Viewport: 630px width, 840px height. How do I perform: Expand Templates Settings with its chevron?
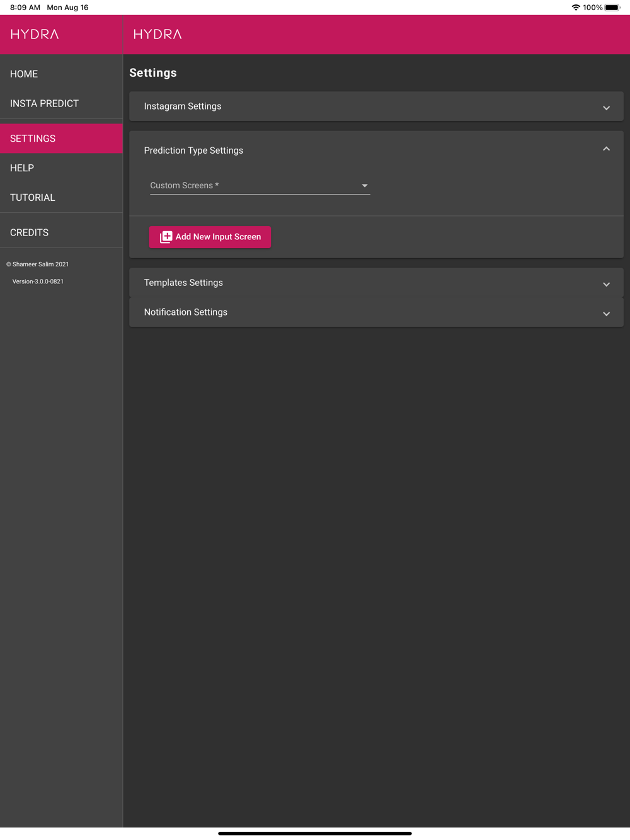[x=606, y=284]
